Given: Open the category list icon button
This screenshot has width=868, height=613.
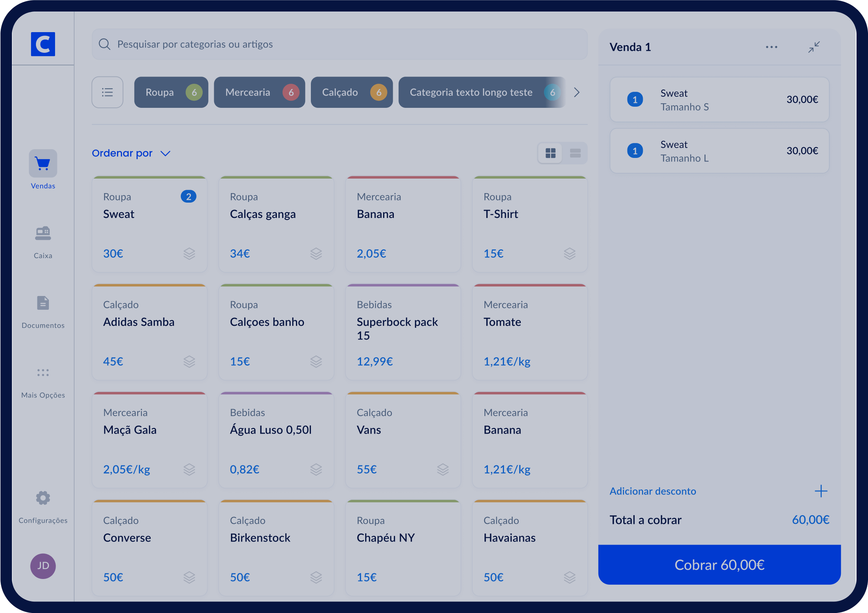Looking at the screenshot, I should coord(107,92).
